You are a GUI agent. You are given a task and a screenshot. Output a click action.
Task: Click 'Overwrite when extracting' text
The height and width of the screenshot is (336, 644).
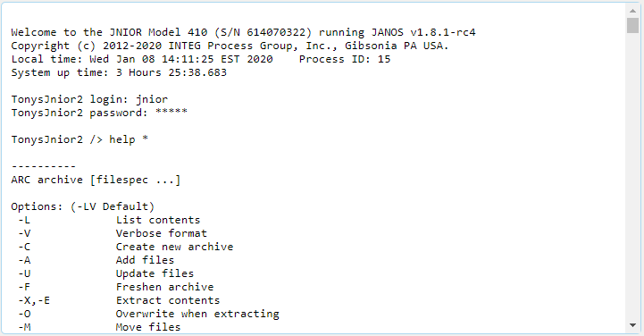pos(197,314)
